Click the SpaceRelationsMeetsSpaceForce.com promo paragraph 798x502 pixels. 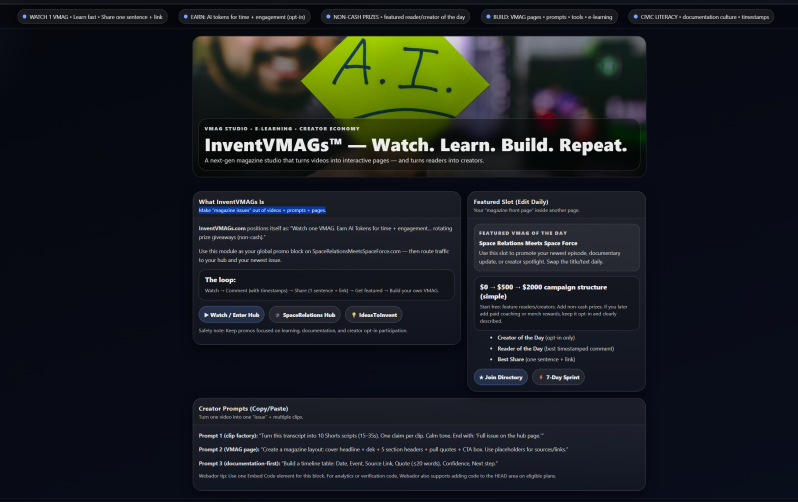pyautogui.click(x=324, y=256)
